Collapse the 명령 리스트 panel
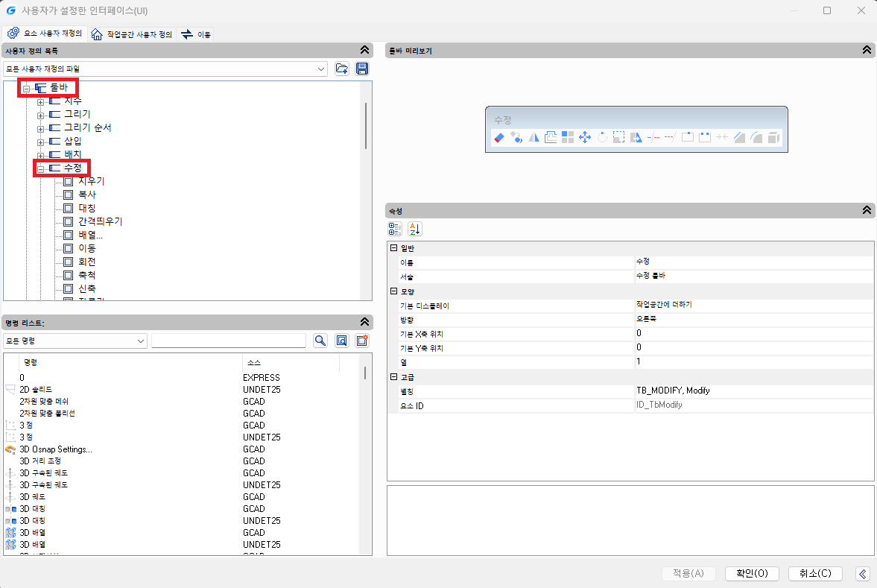The width and height of the screenshot is (877, 588). pos(364,322)
